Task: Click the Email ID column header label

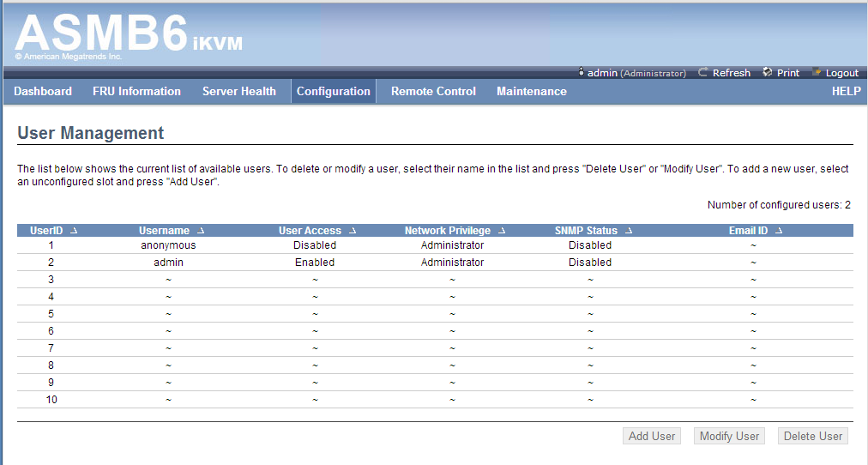Action: [x=748, y=231]
